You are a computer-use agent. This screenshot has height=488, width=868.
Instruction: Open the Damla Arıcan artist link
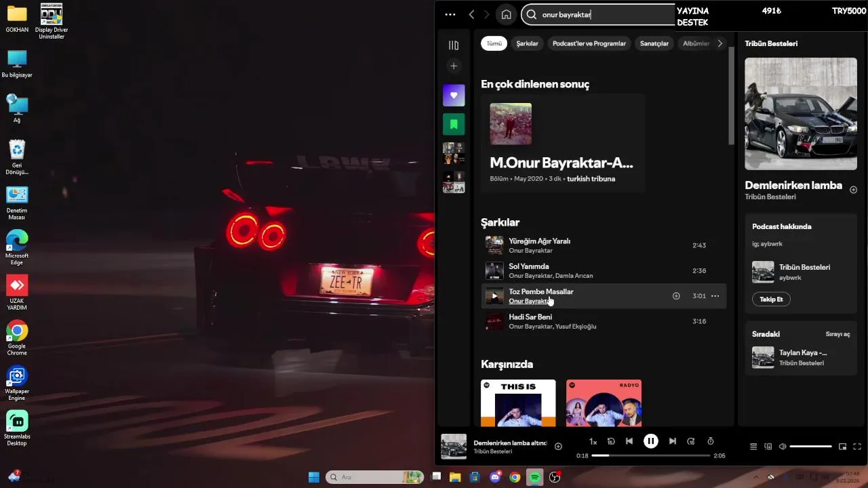(x=574, y=276)
